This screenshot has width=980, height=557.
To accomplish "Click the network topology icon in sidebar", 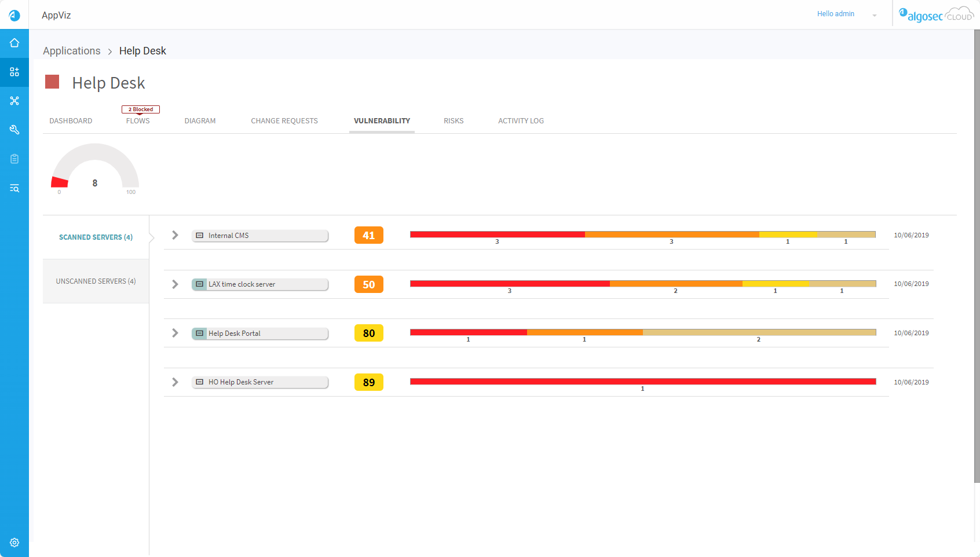I will pos(14,101).
